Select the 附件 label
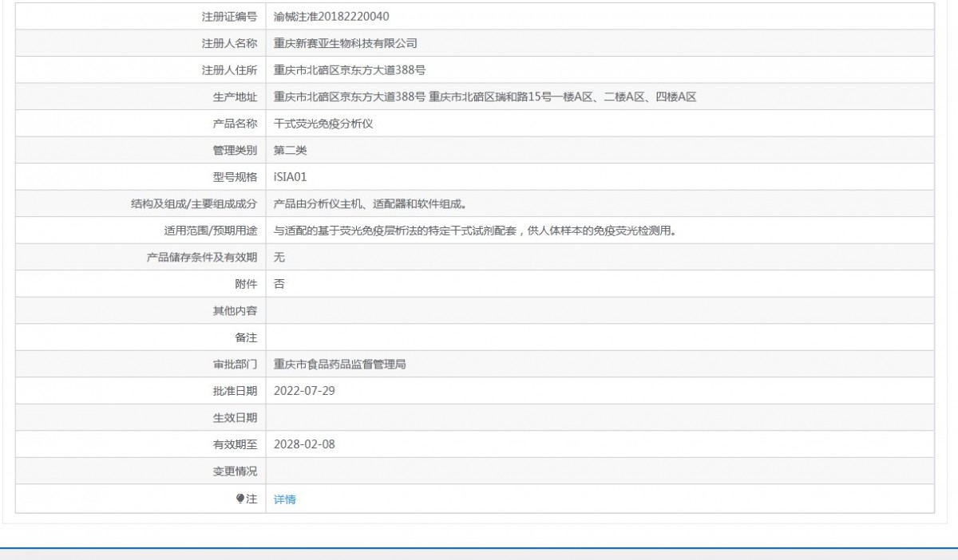The height and width of the screenshot is (560, 958). coord(246,284)
